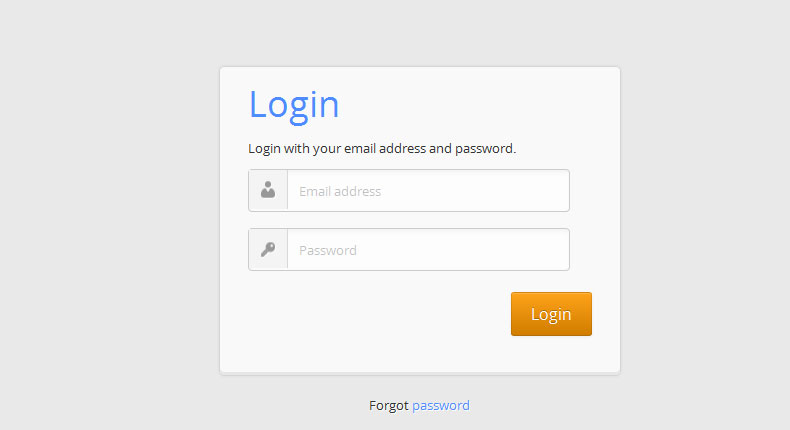790x430 pixels.
Task: Click the bottom edge of login card
Action: point(420,373)
